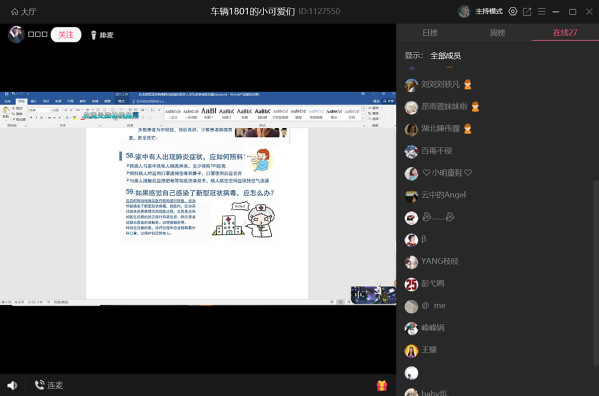Switch to the 日榜 tab
This screenshot has height=396, width=599.
pos(430,33)
